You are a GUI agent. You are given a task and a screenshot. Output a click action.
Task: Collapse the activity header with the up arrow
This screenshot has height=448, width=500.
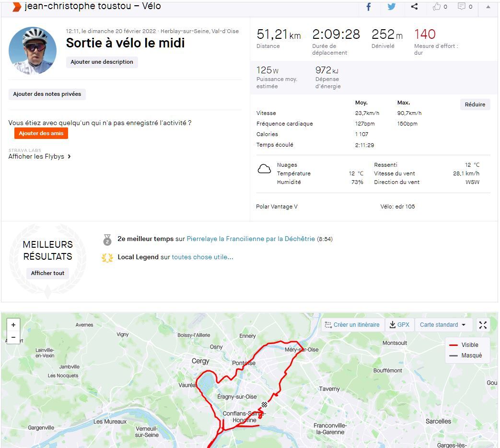[x=488, y=7]
